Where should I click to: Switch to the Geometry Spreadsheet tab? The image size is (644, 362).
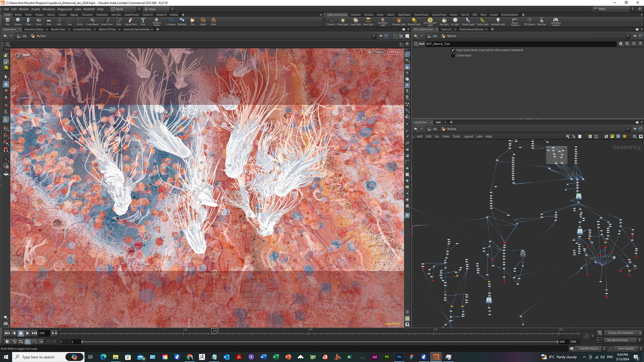coord(136,29)
